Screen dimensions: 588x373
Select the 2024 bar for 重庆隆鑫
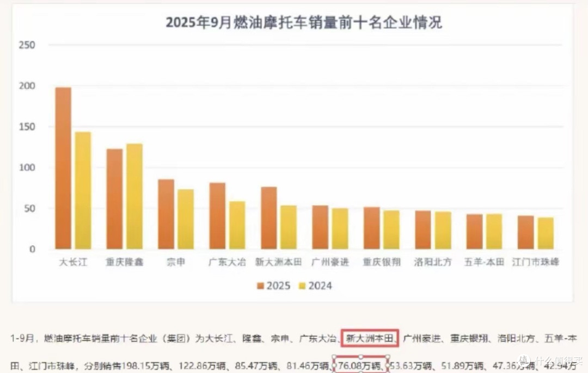tap(134, 196)
